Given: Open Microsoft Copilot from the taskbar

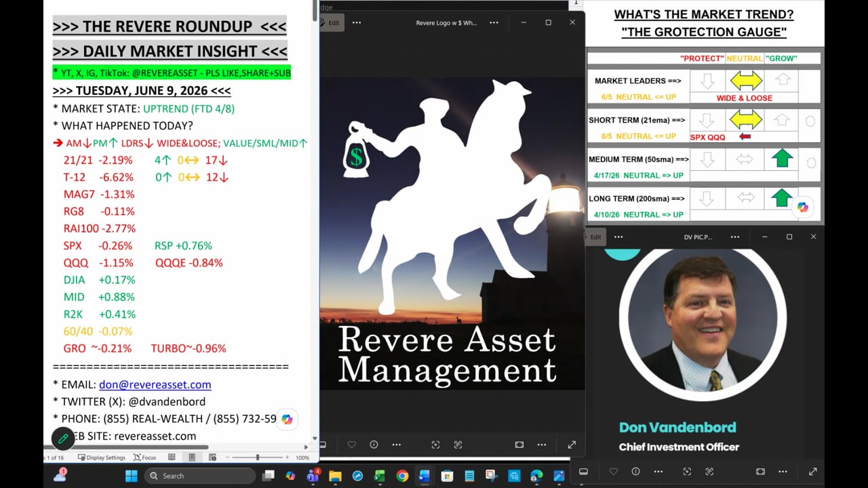Looking at the screenshot, I should [290, 476].
